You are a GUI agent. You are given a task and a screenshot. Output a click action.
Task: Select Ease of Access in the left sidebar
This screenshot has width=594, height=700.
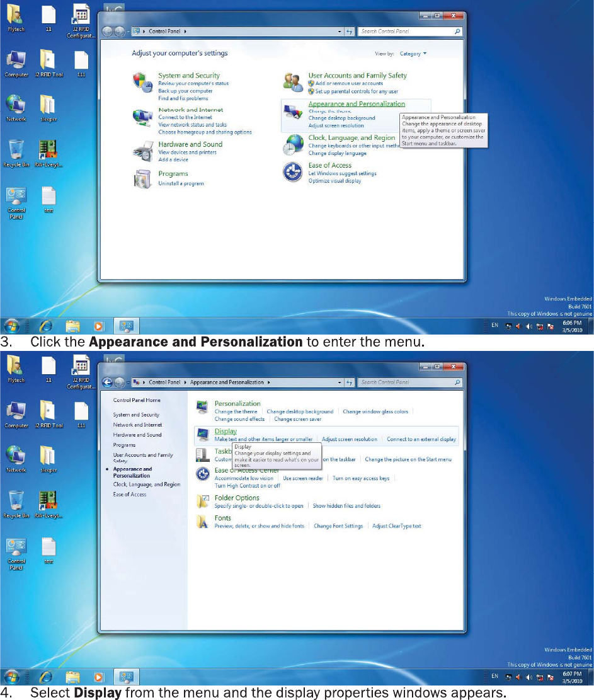129,495
